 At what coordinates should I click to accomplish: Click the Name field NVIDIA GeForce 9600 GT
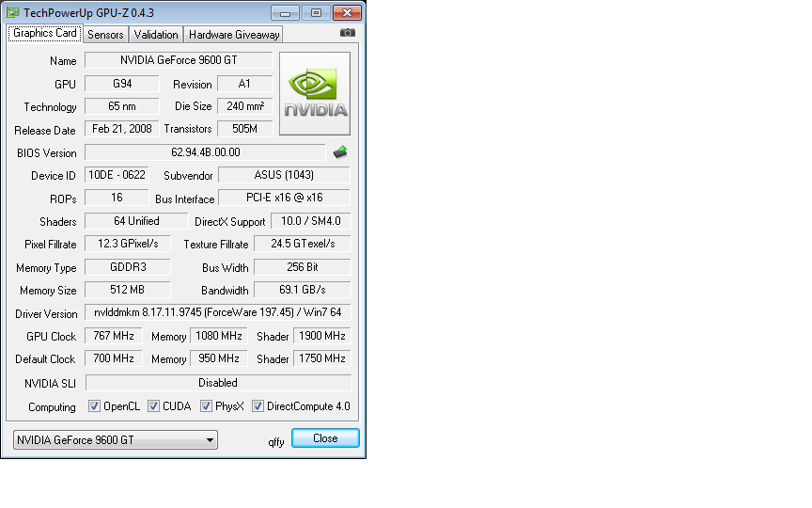coord(179,60)
